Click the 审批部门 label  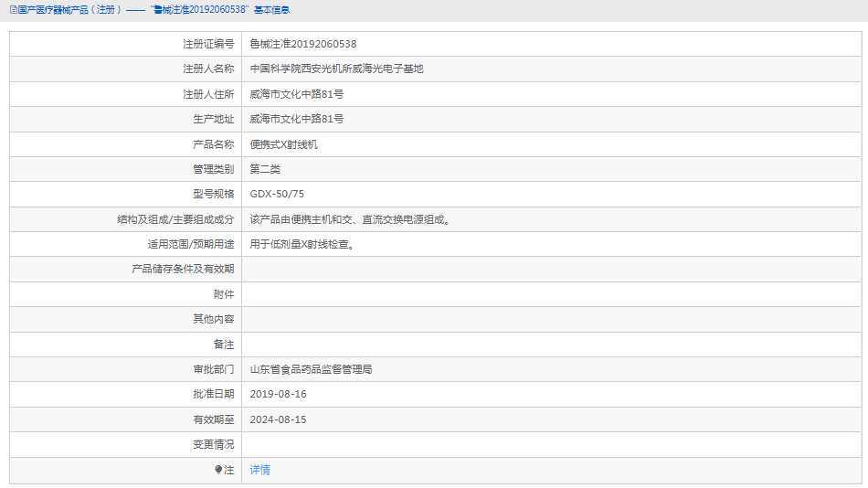214,369
